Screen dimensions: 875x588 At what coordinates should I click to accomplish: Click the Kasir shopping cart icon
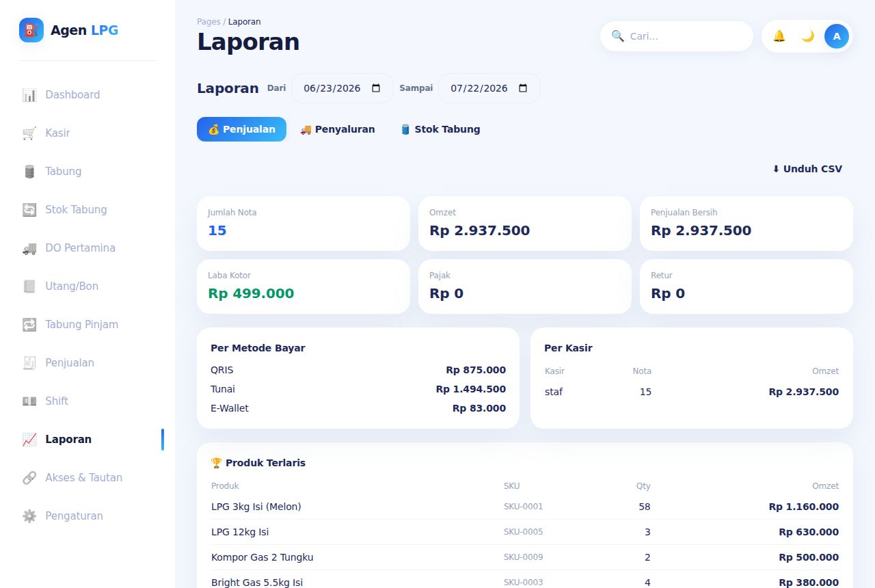tap(29, 133)
